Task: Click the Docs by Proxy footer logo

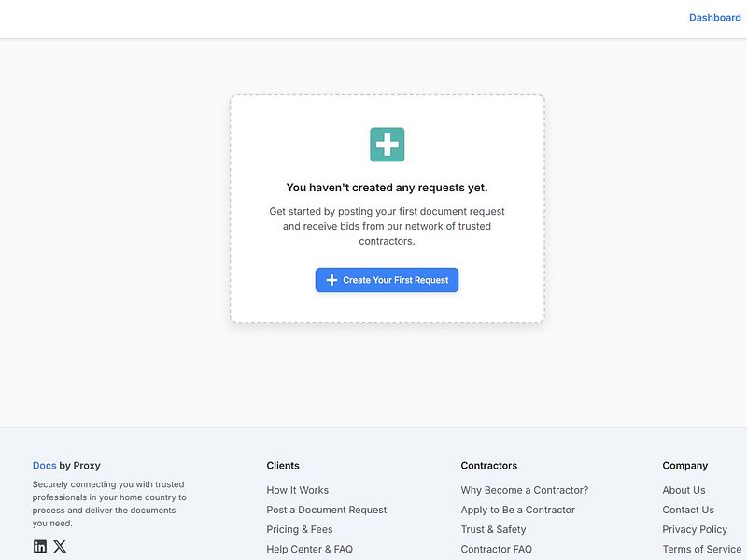Action: [x=66, y=465]
